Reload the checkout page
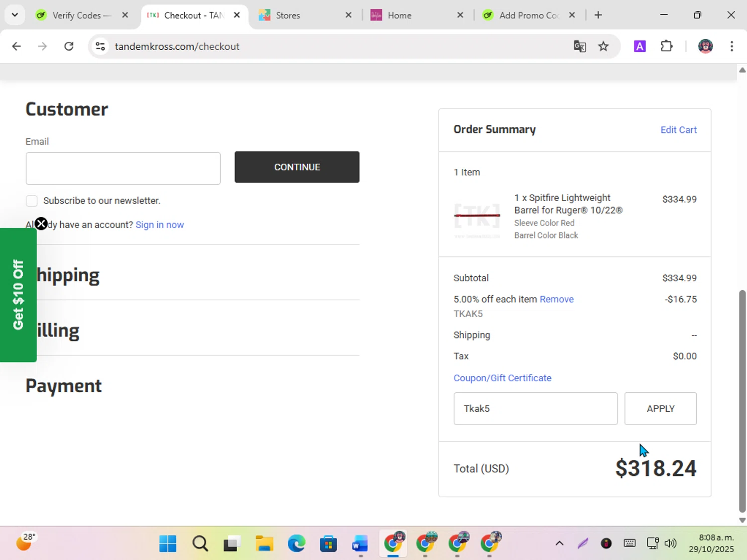This screenshot has width=747, height=560. [69, 46]
